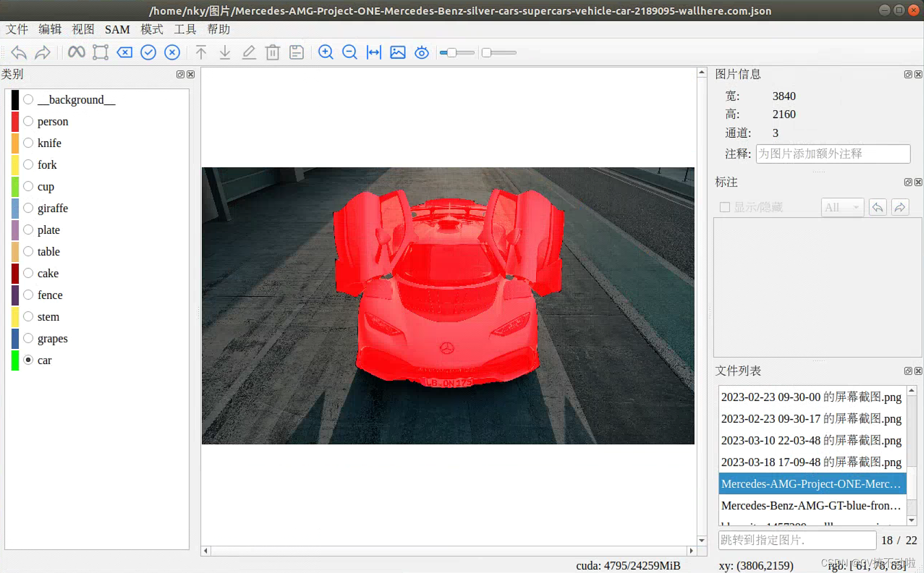Open file 2023-03-10 22-03-48 的屏幕截图.png

click(x=811, y=441)
